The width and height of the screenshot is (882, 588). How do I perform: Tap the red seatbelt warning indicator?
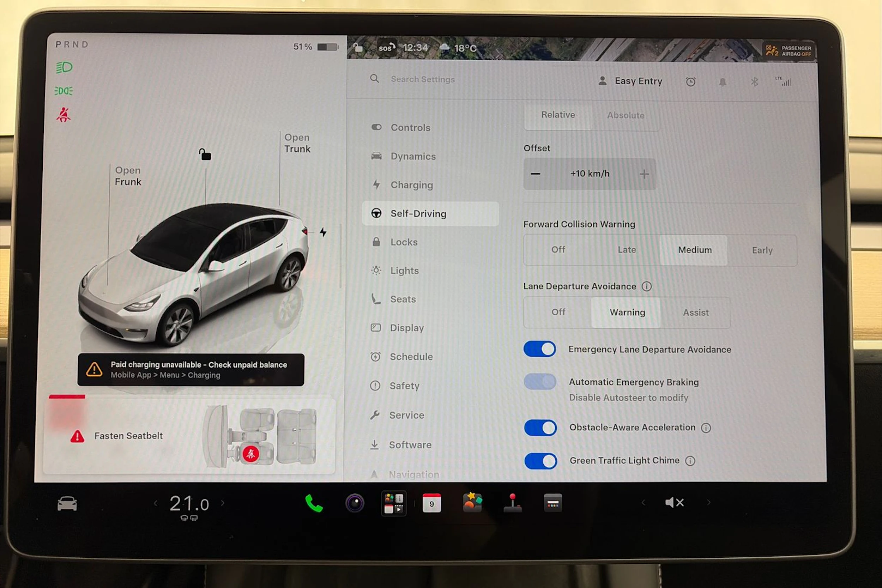coord(64,115)
